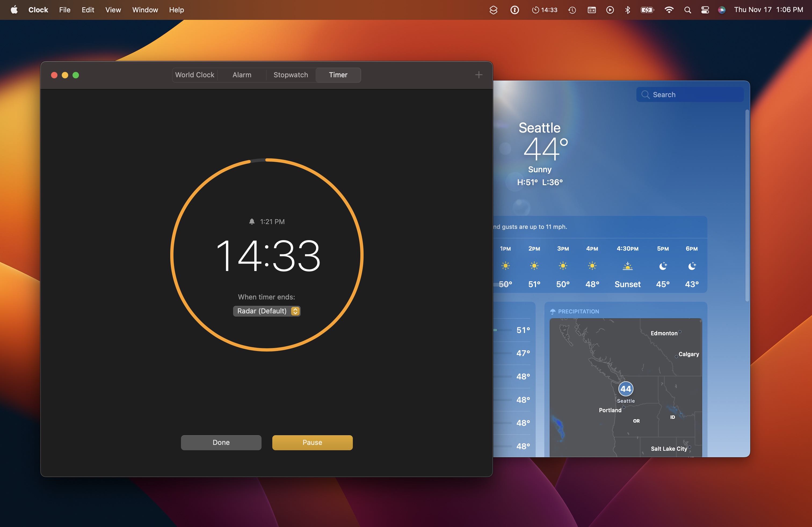Select the World Clock tab

194,75
